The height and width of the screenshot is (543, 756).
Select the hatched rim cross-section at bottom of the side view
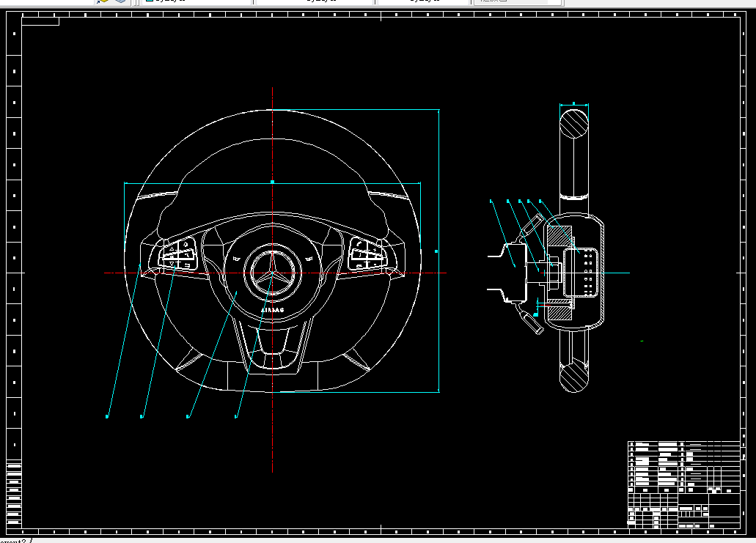click(x=573, y=377)
